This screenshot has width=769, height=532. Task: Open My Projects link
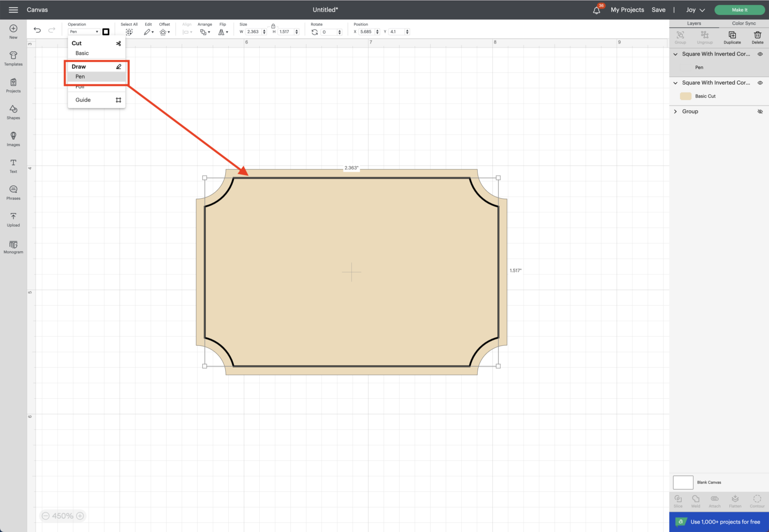point(627,10)
